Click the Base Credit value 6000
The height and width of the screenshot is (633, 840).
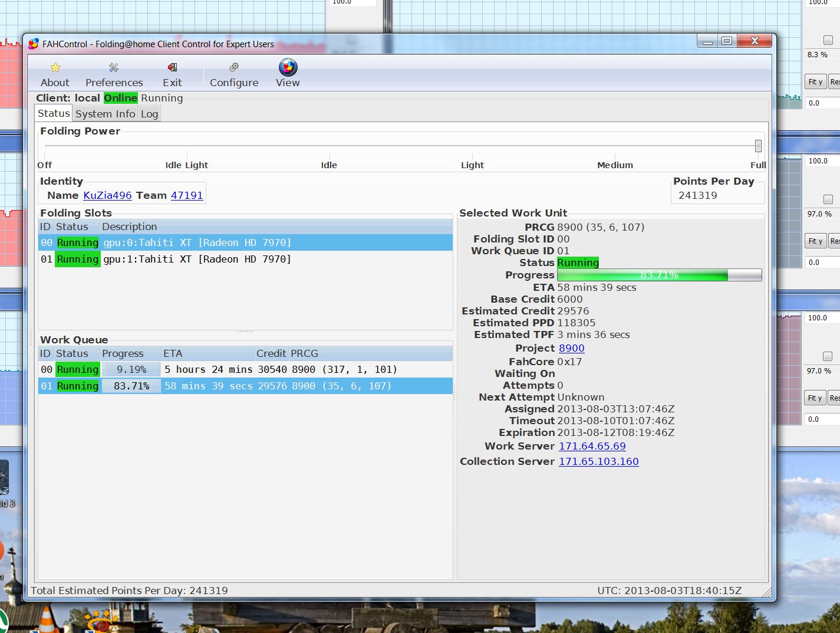pos(570,299)
